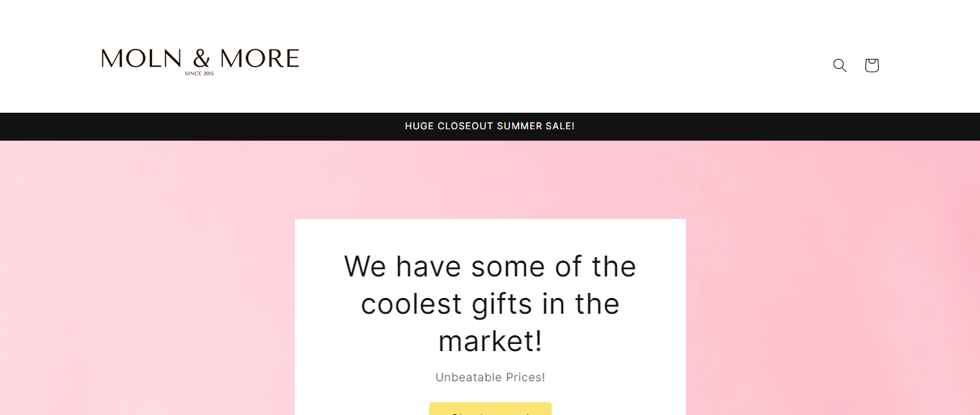Click pink banner area right of white card
This screenshot has width=980, height=415.
[x=832, y=302]
